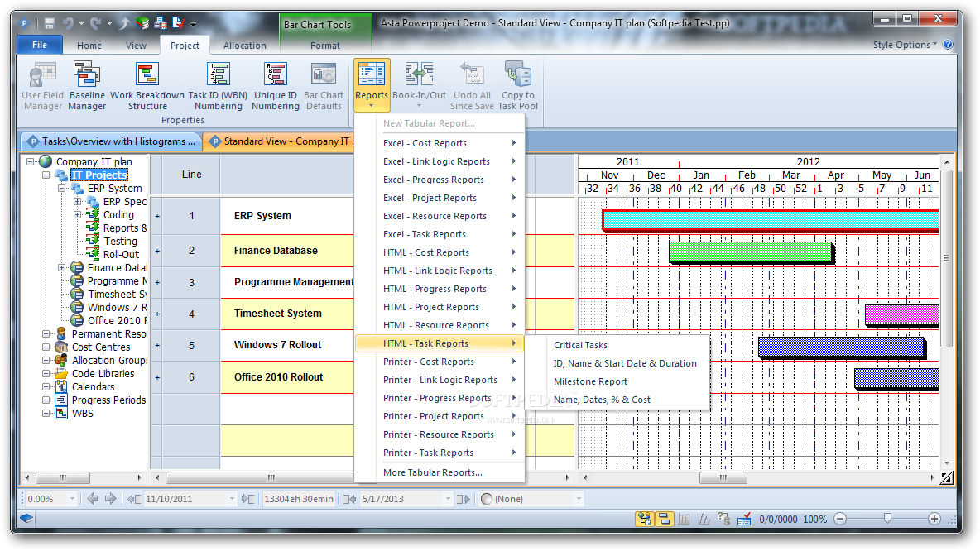Click the green Finance Database Gantt bar

[751, 252]
